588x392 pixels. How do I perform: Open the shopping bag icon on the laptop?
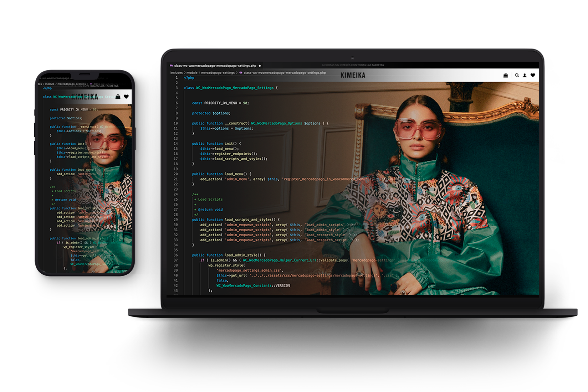point(505,75)
